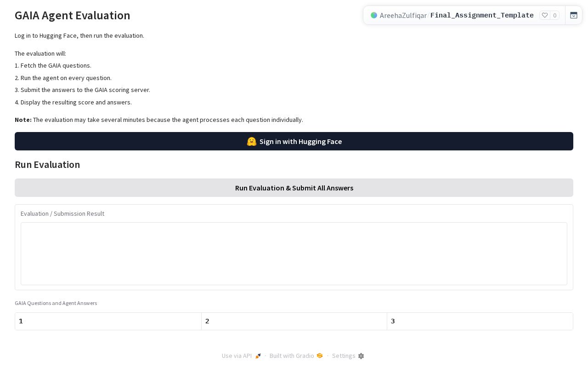Open the Space menu icon at top right

574,15
